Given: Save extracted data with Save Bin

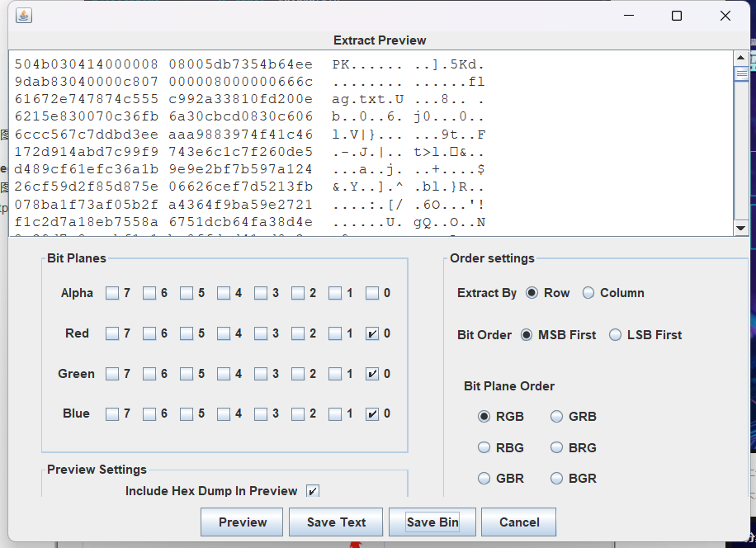Looking at the screenshot, I should click(432, 522).
